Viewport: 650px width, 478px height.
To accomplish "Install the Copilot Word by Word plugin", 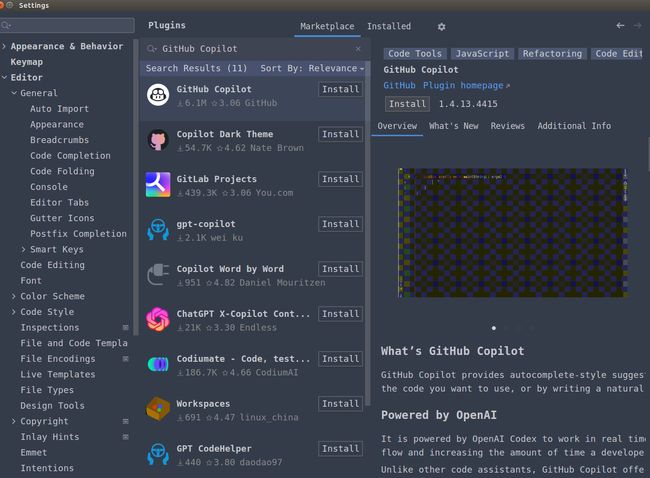I will (x=340, y=269).
